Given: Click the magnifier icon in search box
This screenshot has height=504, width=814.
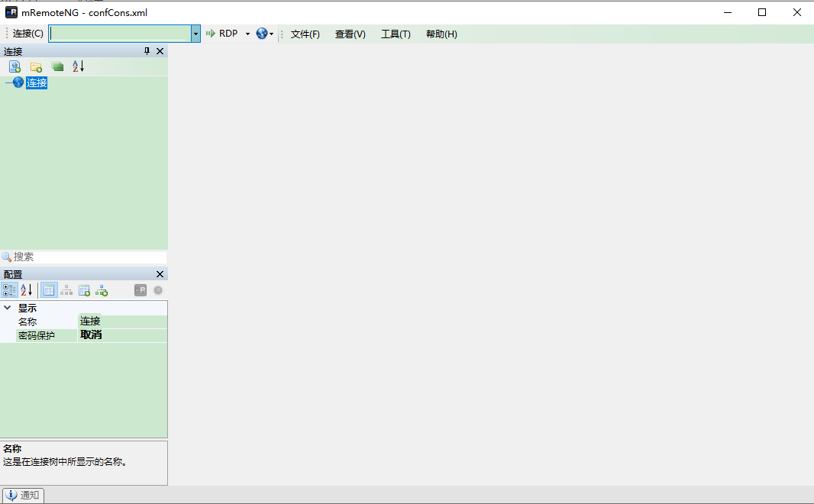Looking at the screenshot, I should click(x=6, y=257).
